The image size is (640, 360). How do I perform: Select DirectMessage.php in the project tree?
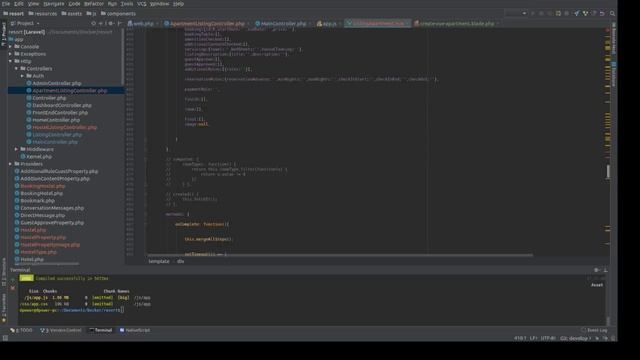click(x=42, y=216)
